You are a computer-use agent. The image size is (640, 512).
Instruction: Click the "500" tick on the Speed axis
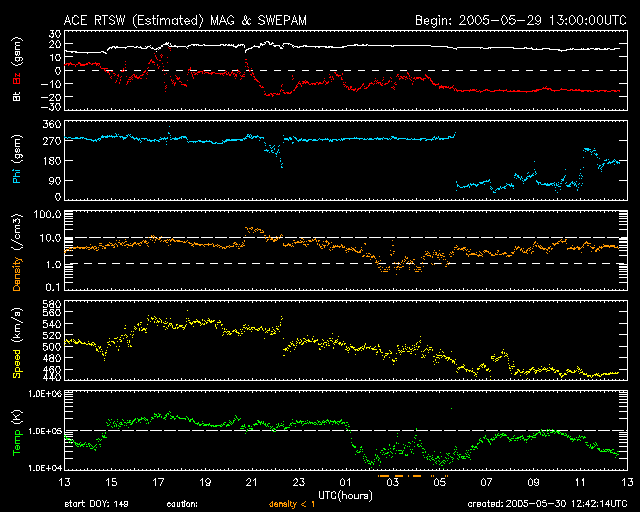pyautogui.click(x=52, y=347)
